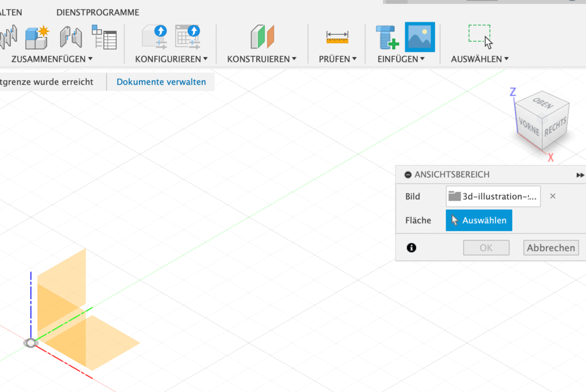Open the PRÜFEN dropdown menu

pos(338,59)
